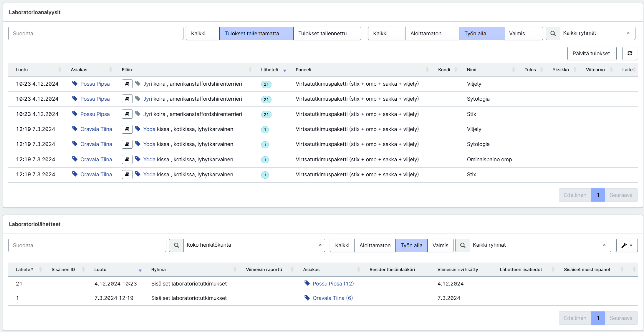Open the book icon in the Yoda Ominaispaino omp row
The image size is (644, 332).
click(x=127, y=160)
